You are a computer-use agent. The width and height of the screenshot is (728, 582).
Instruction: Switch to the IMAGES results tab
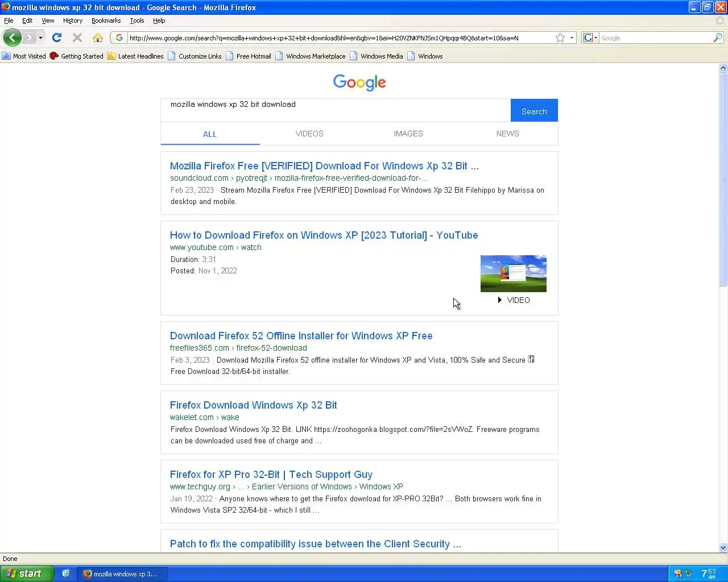click(408, 134)
